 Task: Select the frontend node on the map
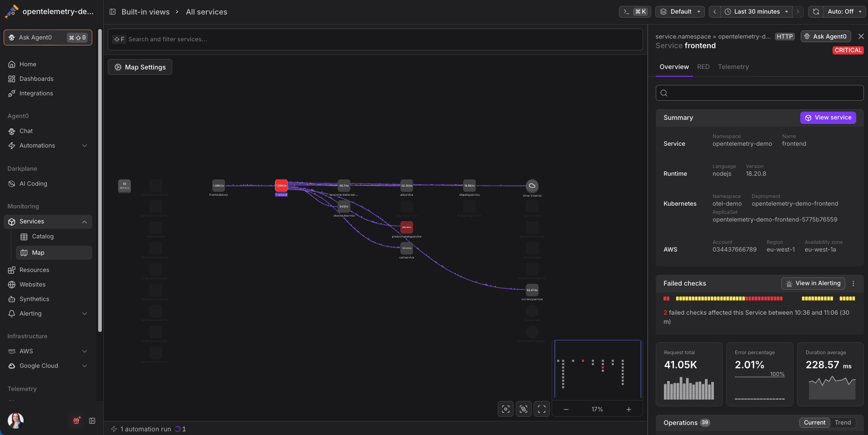[281, 185]
